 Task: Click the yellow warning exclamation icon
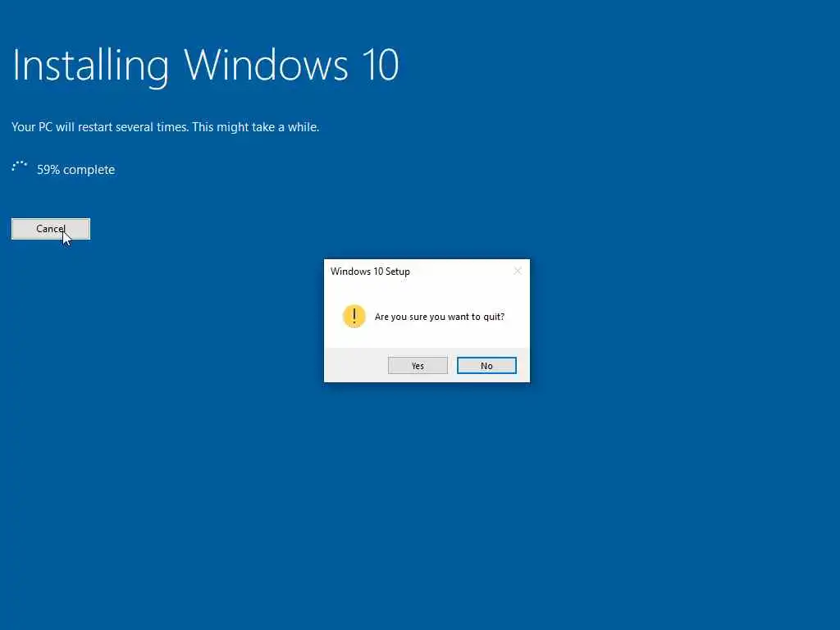point(354,316)
